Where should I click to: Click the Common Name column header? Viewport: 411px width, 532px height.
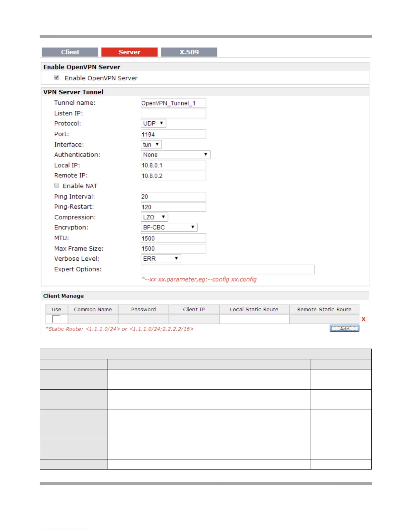[93, 309]
